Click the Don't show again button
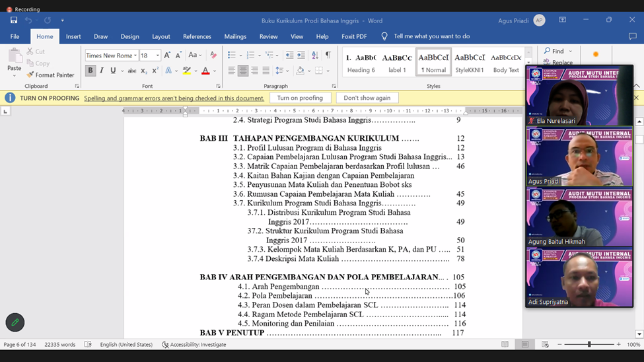 coord(367,98)
